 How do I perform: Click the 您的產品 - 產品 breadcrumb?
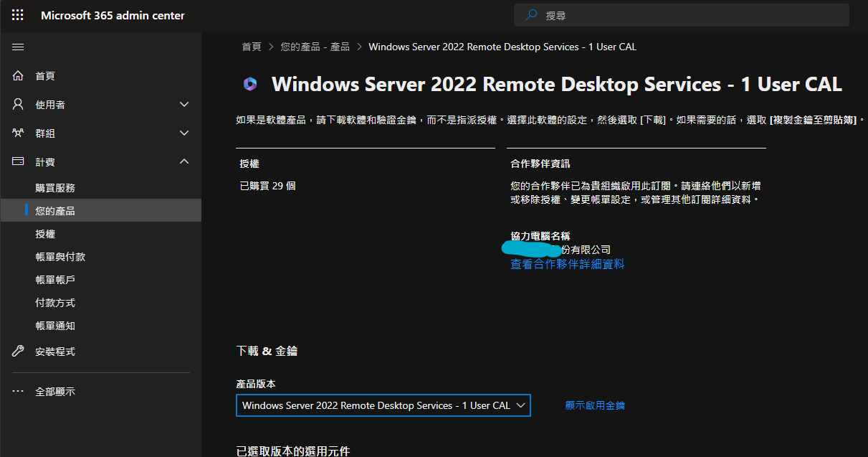coord(315,47)
